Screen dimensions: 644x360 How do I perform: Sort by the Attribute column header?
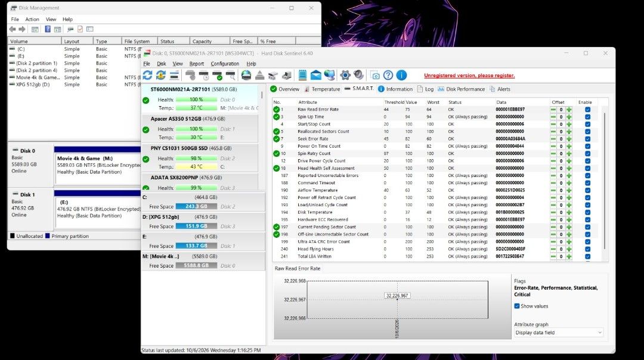pyautogui.click(x=308, y=102)
